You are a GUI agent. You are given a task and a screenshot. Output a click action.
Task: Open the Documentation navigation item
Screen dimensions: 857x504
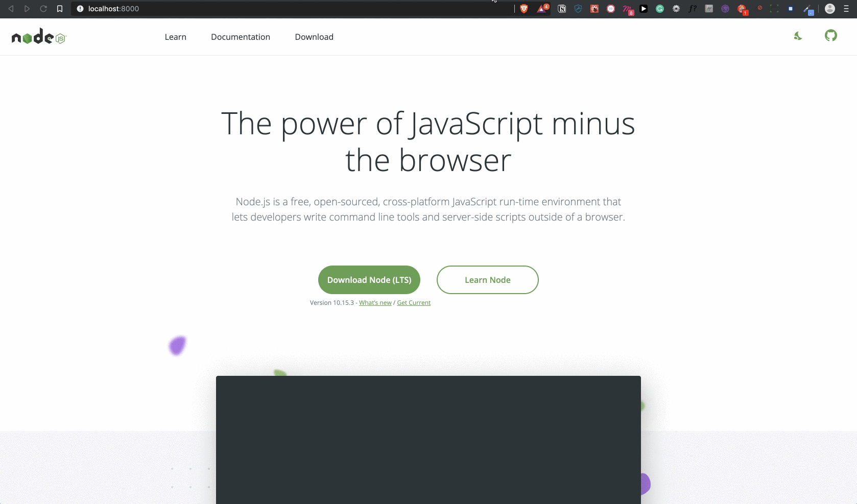(241, 37)
